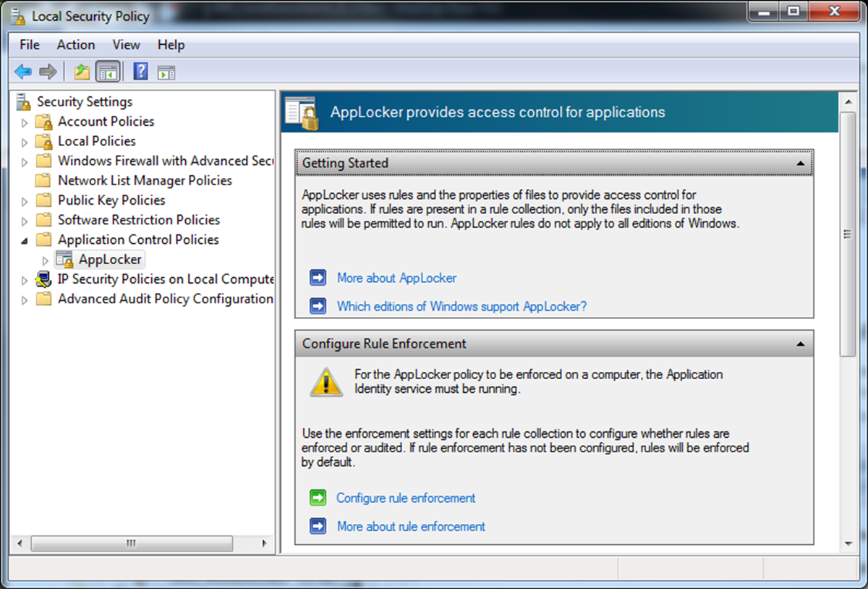Open the Help menu
Image resolution: width=868 pixels, height=589 pixels.
(171, 45)
